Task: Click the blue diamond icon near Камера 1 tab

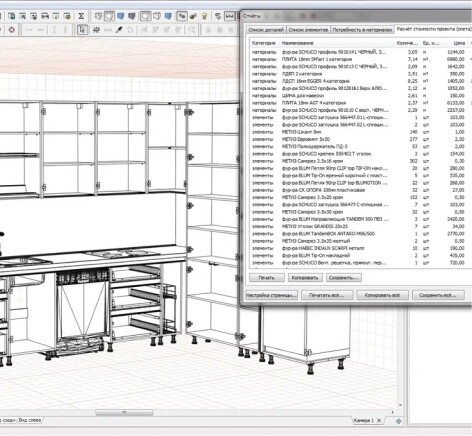Action: click(399, 421)
